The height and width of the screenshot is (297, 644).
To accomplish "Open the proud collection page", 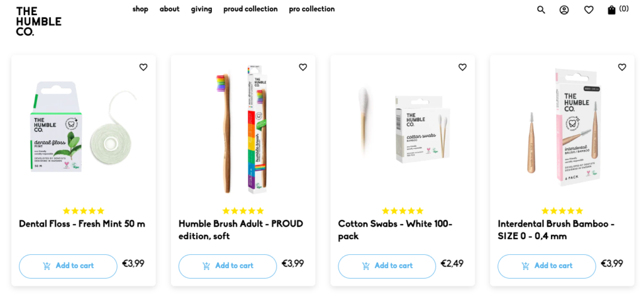I will click(250, 9).
